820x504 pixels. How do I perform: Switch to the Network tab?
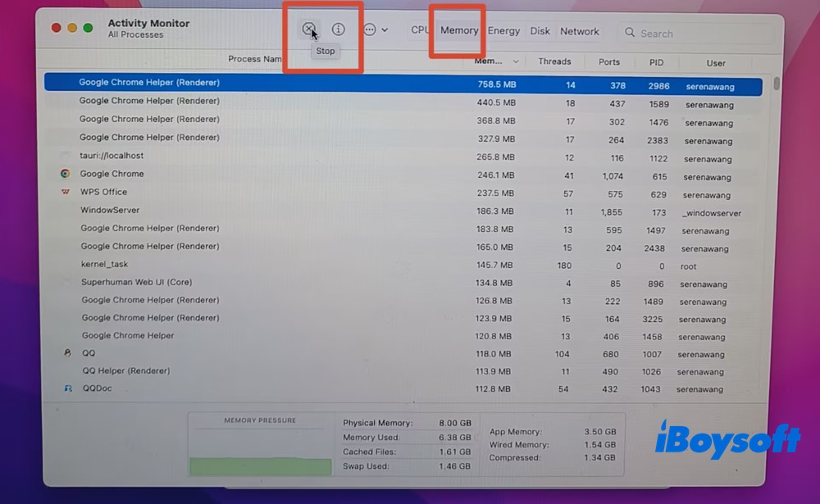pyautogui.click(x=580, y=31)
